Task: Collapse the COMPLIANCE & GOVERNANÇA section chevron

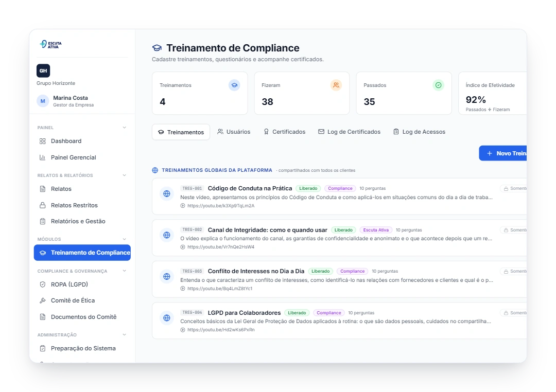Action: (125, 271)
